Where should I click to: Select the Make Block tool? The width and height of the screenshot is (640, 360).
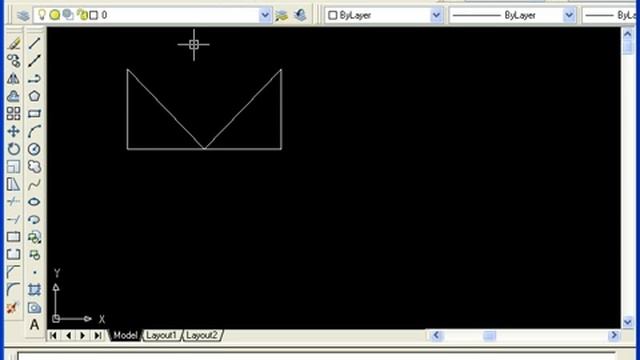pyautogui.click(x=34, y=254)
